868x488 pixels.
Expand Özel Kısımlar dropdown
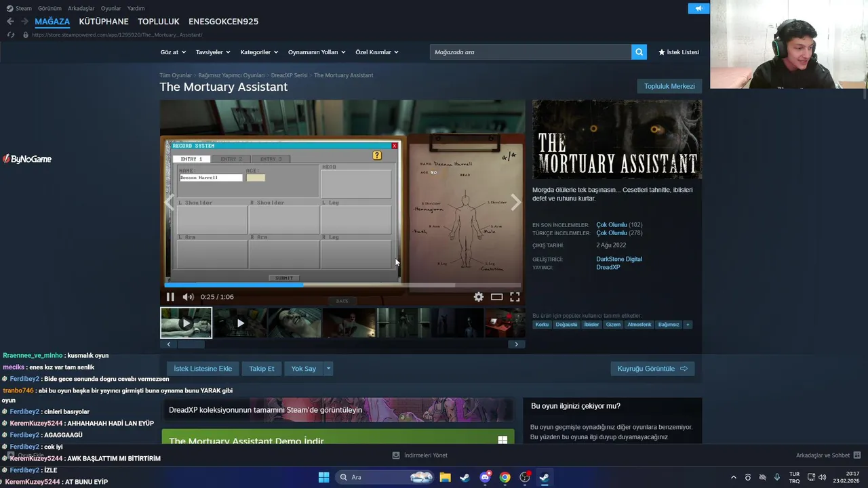pos(377,52)
